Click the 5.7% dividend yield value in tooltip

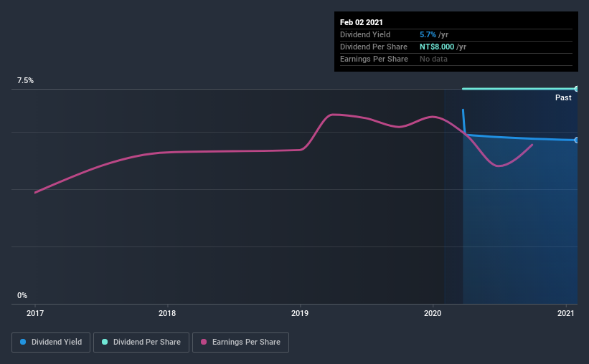(427, 34)
